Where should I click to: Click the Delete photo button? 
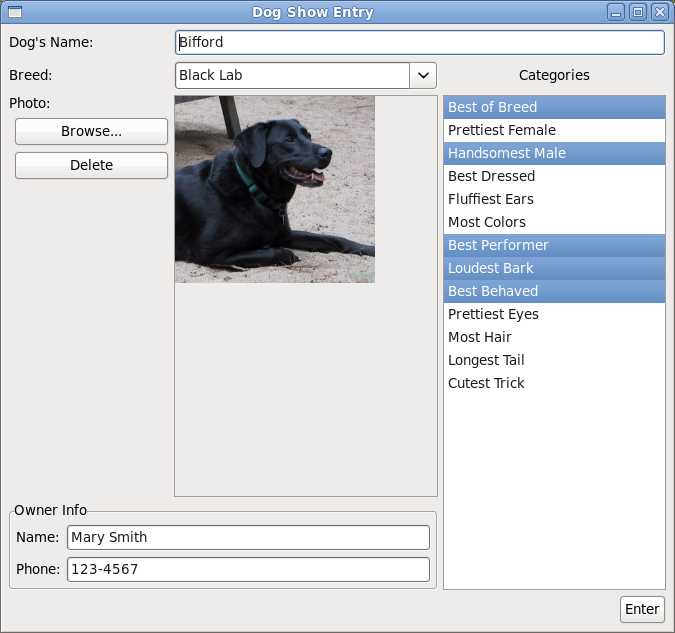[x=91, y=165]
